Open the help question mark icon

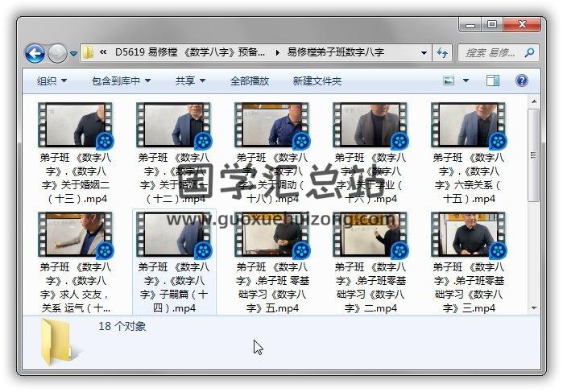tap(521, 80)
